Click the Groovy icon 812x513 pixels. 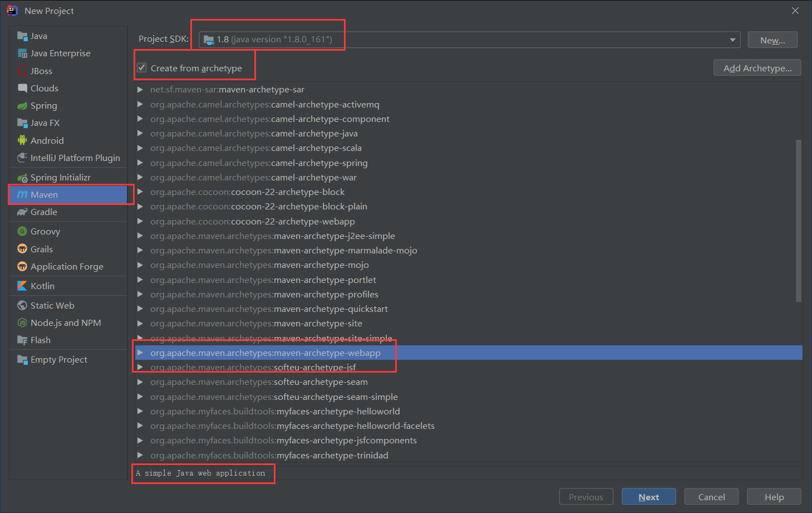tap(22, 232)
